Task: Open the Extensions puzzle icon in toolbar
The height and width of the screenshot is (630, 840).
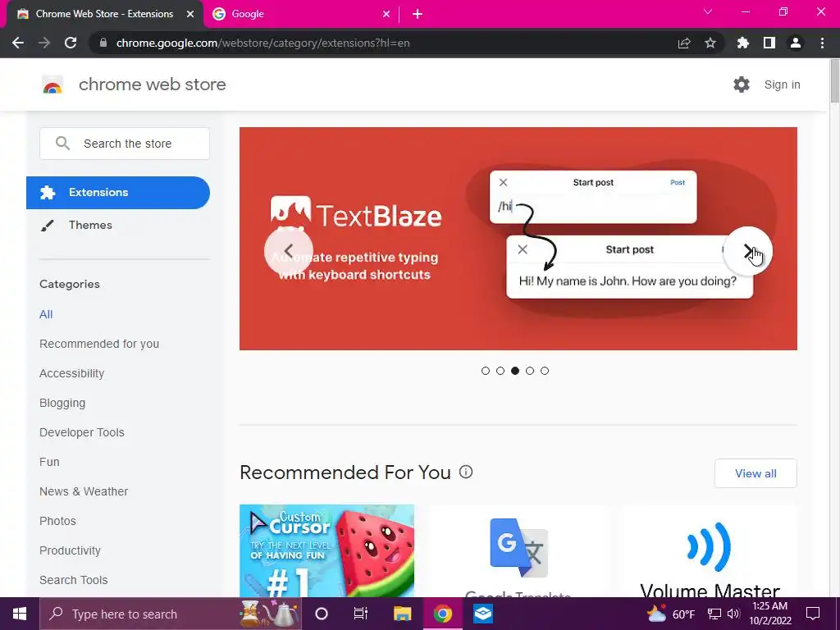Action: (x=743, y=43)
